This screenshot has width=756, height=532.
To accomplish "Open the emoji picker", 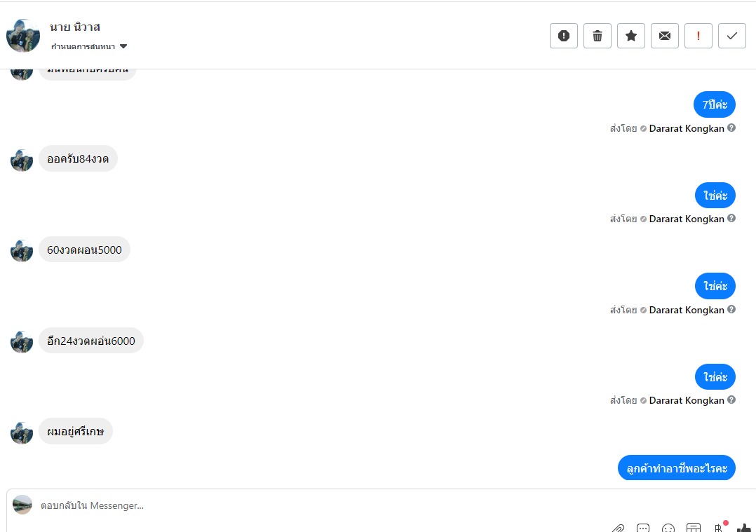I will point(668,527).
